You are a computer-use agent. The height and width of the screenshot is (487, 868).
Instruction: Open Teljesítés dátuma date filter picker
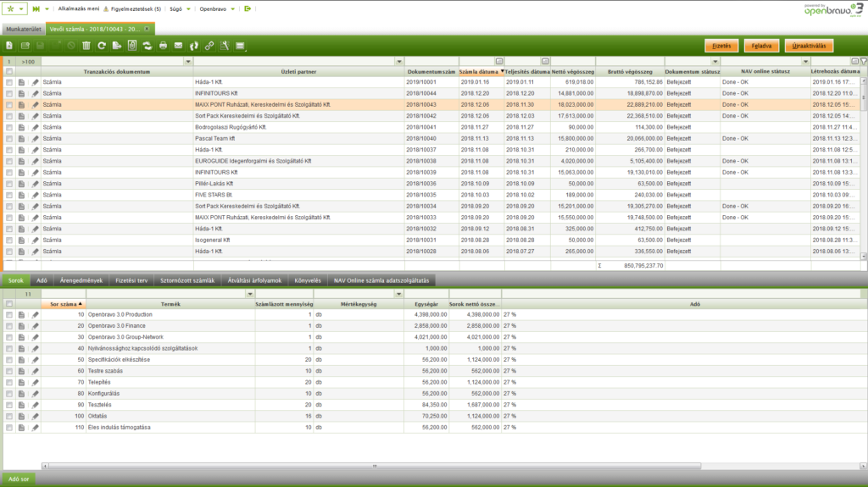[545, 62]
